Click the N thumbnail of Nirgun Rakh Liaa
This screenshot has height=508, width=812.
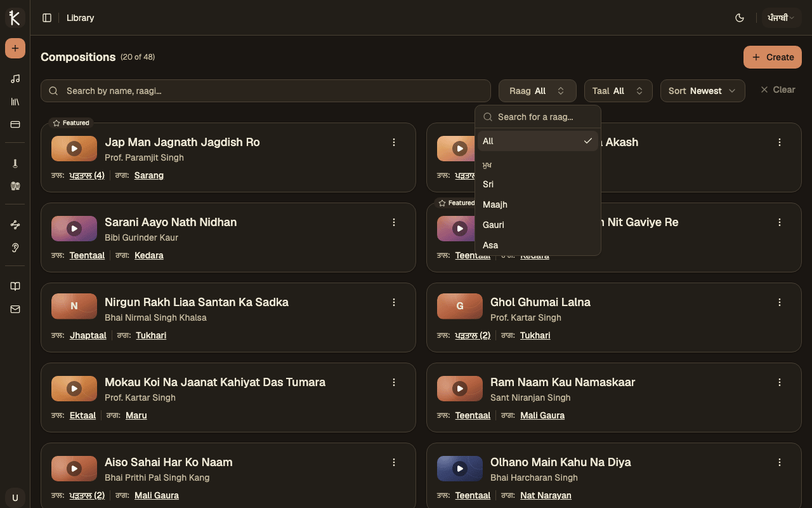pyautogui.click(x=74, y=306)
